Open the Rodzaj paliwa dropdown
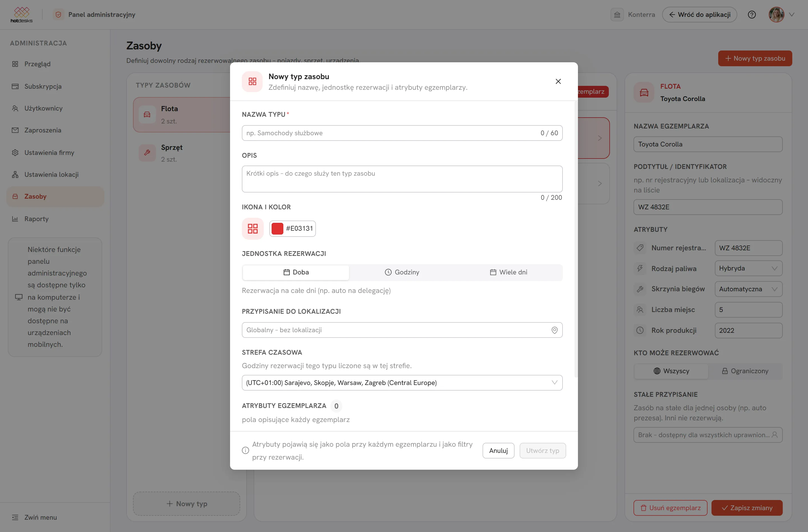808x532 pixels. (x=748, y=268)
